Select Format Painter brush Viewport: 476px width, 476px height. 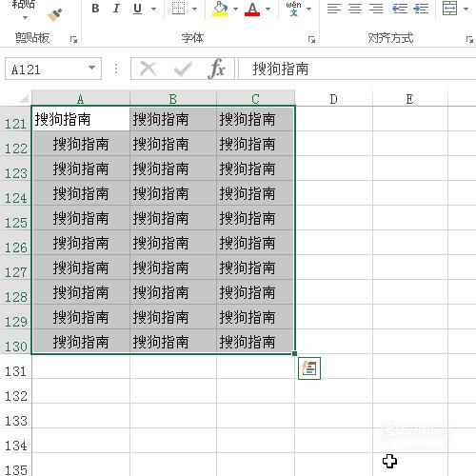tap(54, 15)
